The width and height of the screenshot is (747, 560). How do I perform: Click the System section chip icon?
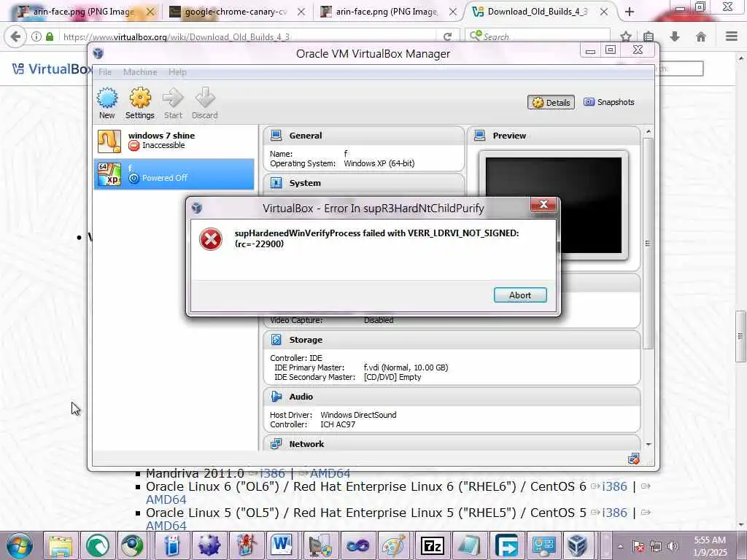(x=276, y=183)
